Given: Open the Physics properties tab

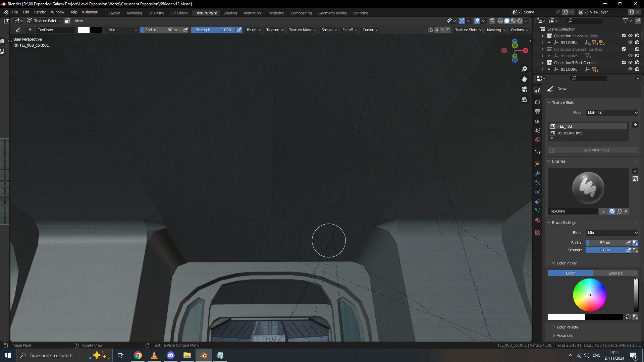Looking at the screenshot, I should click(x=538, y=192).
